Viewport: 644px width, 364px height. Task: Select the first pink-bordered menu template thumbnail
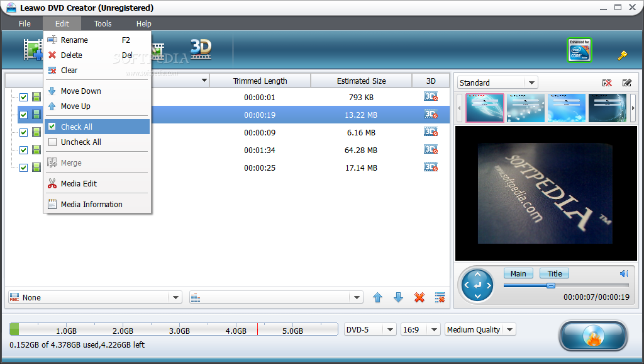[x=485, y=108]
